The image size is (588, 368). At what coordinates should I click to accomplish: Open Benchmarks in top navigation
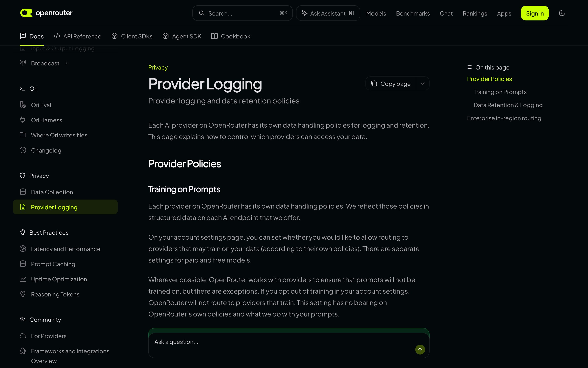413,13
